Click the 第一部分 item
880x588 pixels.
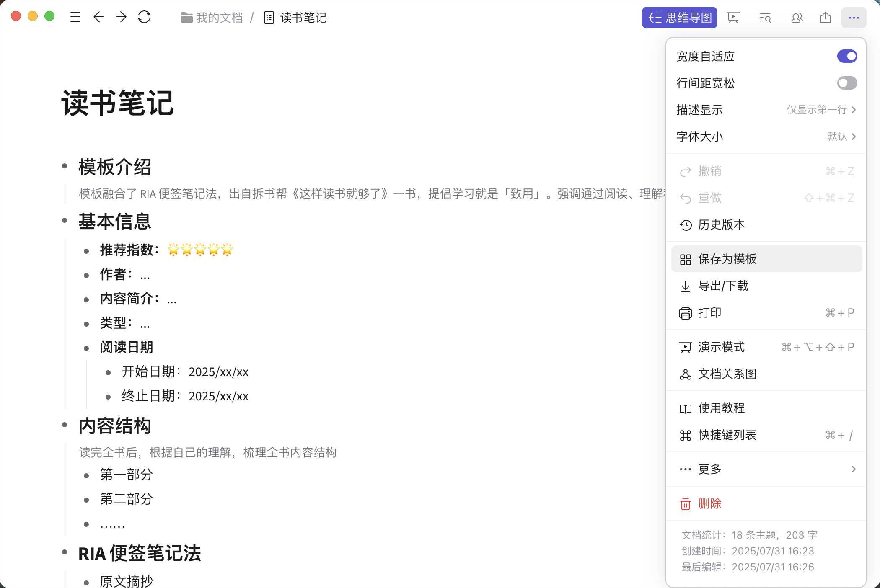pos(126,475)
